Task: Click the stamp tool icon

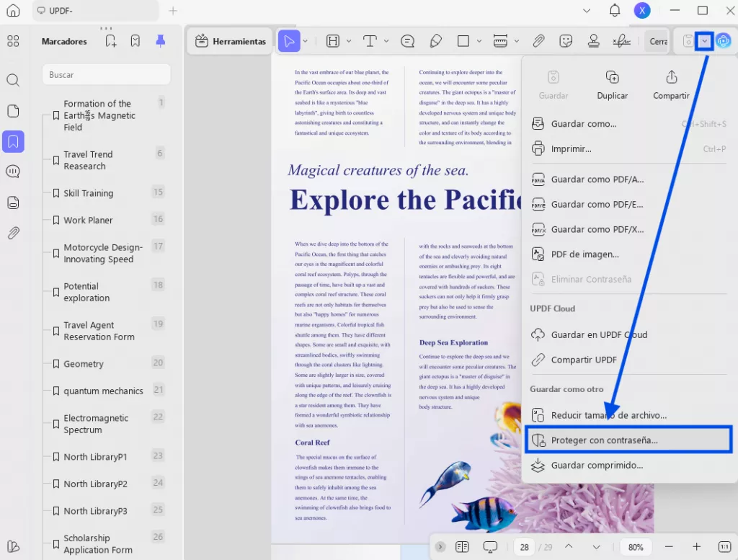Action: pos(594,41)
